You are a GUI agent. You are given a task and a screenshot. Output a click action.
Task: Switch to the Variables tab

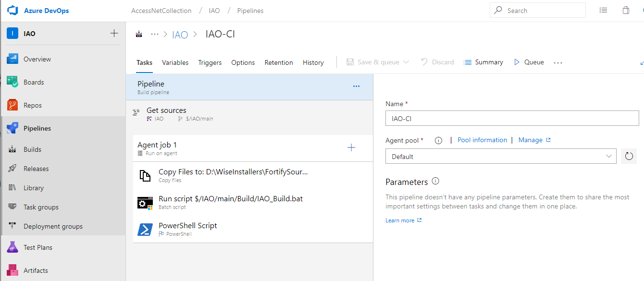(x=175, y=62)
